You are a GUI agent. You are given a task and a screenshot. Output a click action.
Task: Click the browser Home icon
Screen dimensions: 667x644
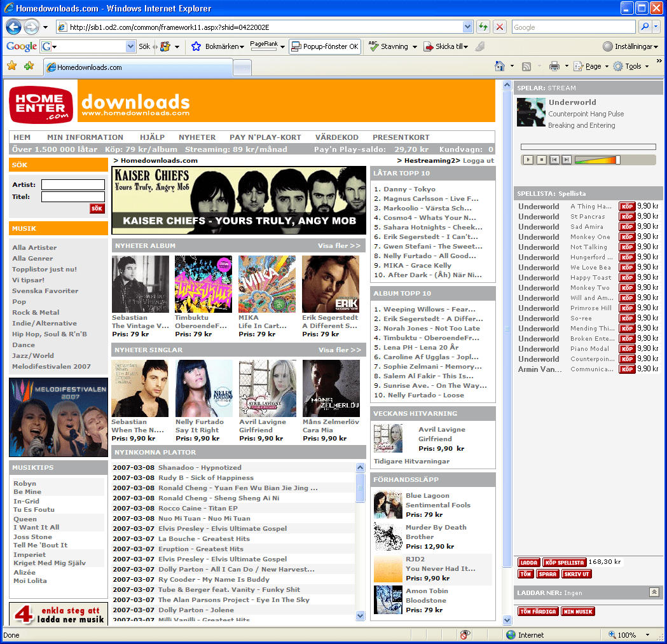[500, 66]
